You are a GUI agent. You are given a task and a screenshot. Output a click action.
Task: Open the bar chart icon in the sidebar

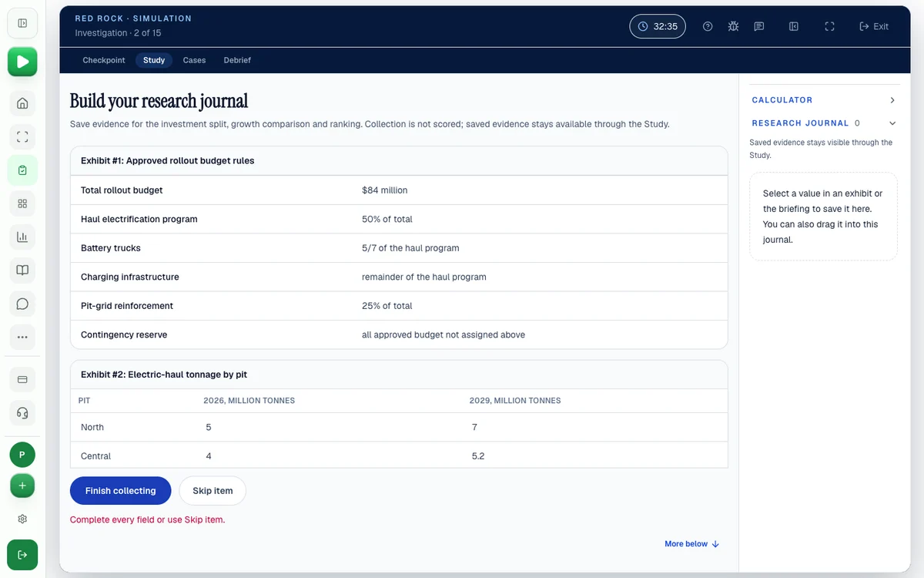point(22,237)
